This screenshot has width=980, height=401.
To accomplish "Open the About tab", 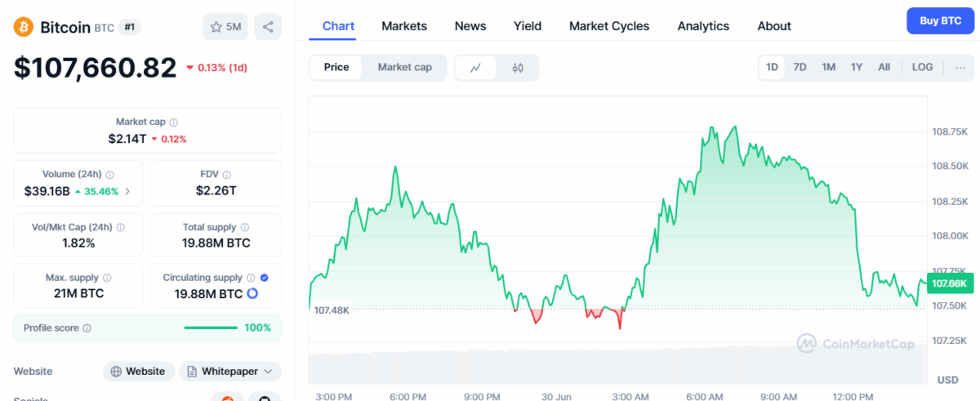I will (774, 26).
